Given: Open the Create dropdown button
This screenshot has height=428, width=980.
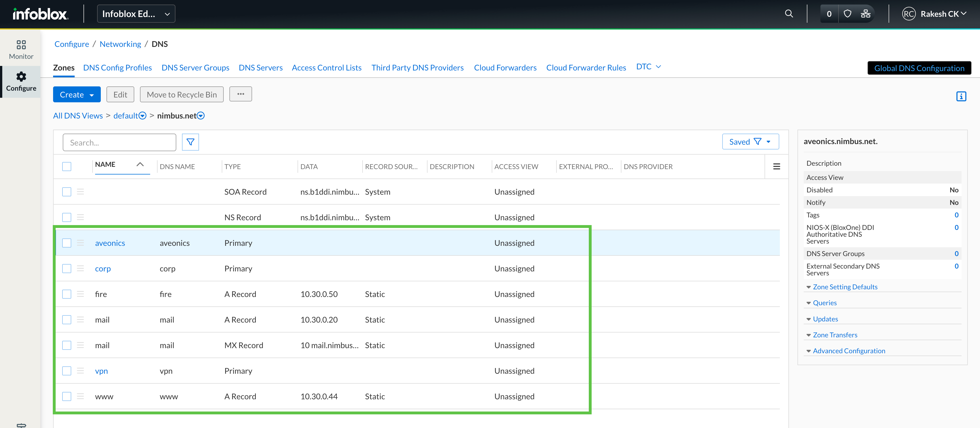Looking at the screenshot, I should [x=76, y=94].
